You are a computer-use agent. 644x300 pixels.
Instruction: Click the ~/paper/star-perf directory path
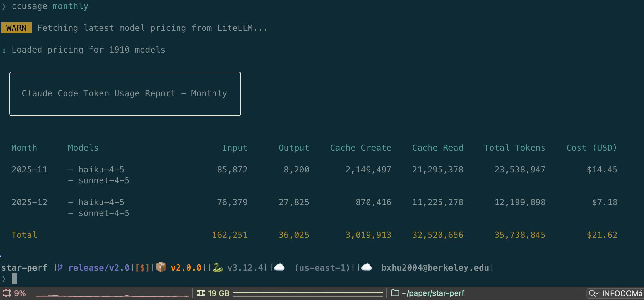tap(433, 293)
